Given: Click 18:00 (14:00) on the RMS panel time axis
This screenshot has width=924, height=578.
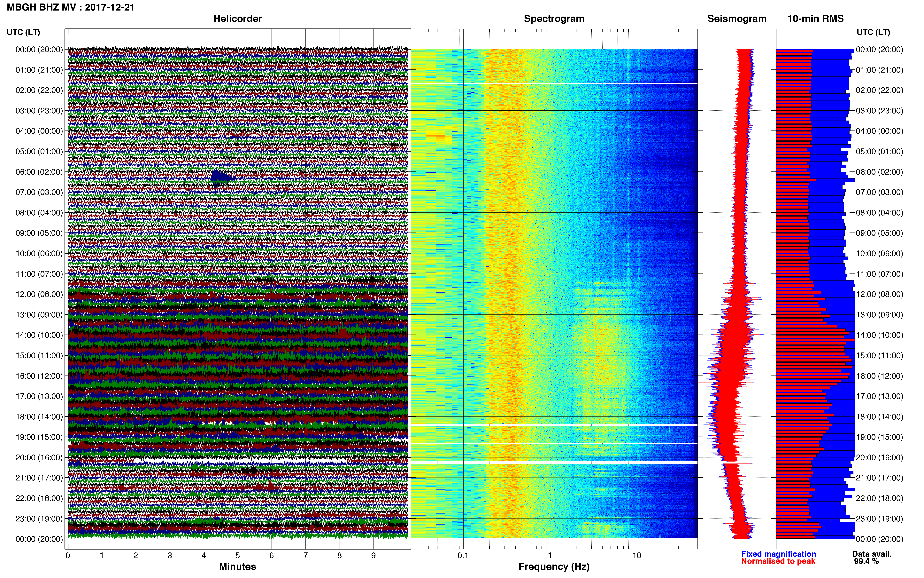Looking at the screenshot, I should pyautogui.click(x=879, y=417).
